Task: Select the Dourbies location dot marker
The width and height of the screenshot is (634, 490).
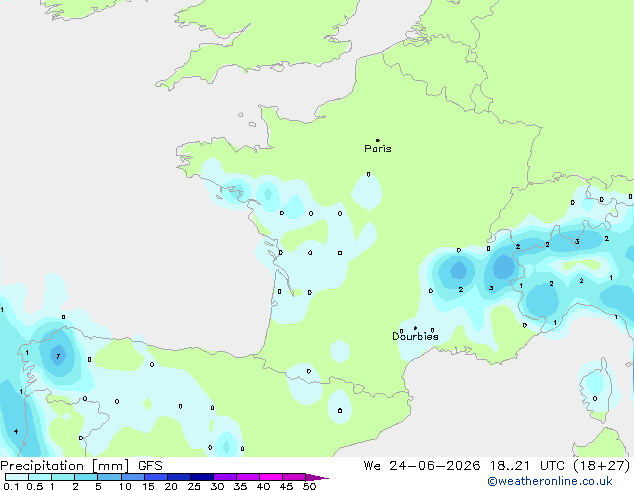Action: click(x=415, y=328)
